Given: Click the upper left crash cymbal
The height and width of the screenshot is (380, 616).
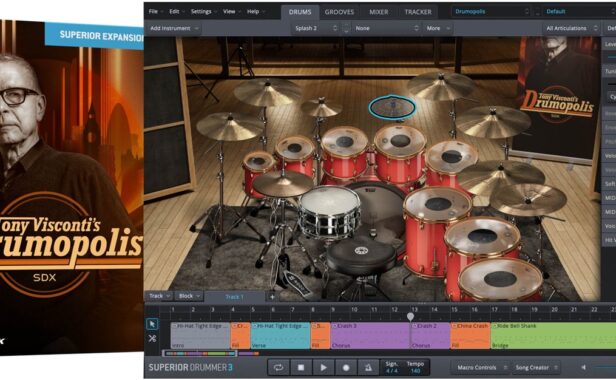Looking at the screenshot, I should coord(268,92).
